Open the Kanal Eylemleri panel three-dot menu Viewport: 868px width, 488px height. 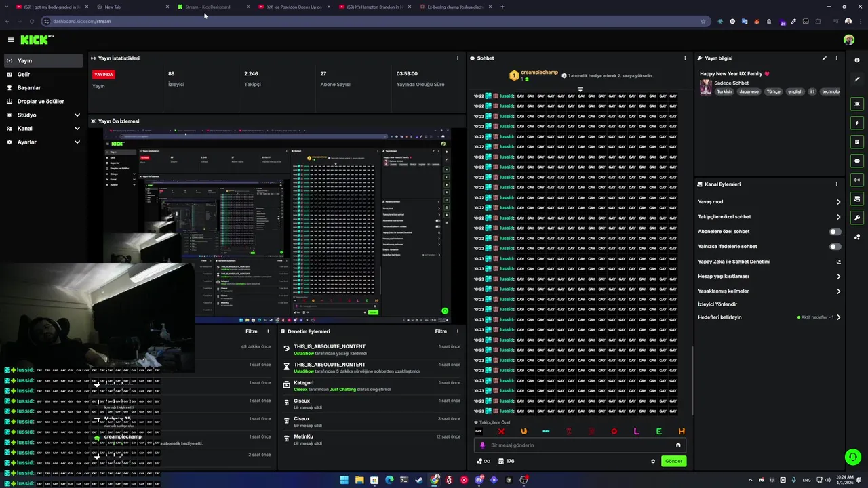tap(836, 184)
